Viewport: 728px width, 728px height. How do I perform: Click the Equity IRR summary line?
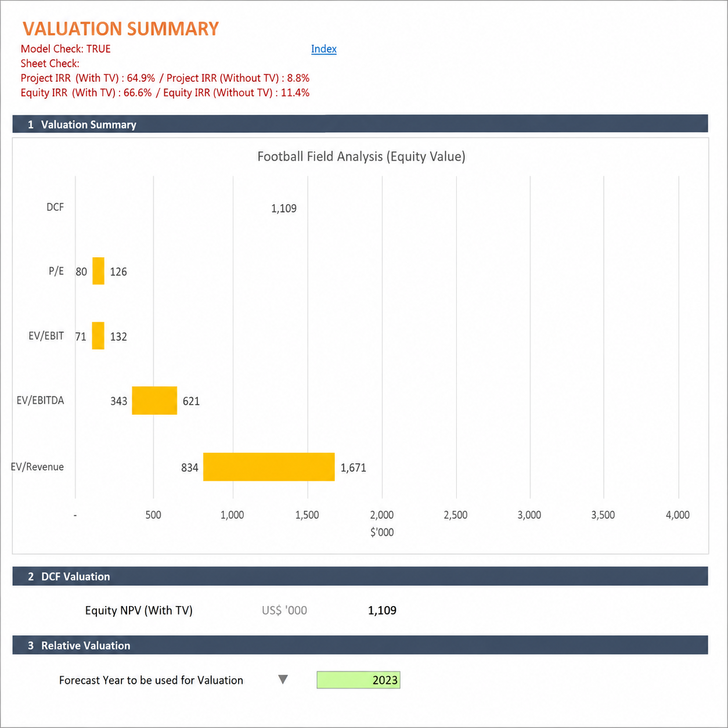coord(165,92)
